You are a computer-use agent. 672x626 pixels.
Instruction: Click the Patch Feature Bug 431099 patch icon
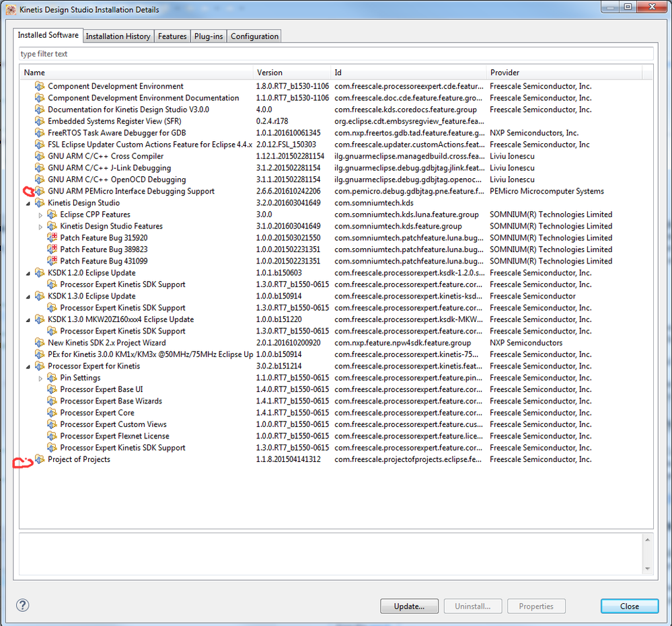tap(52, 261)
